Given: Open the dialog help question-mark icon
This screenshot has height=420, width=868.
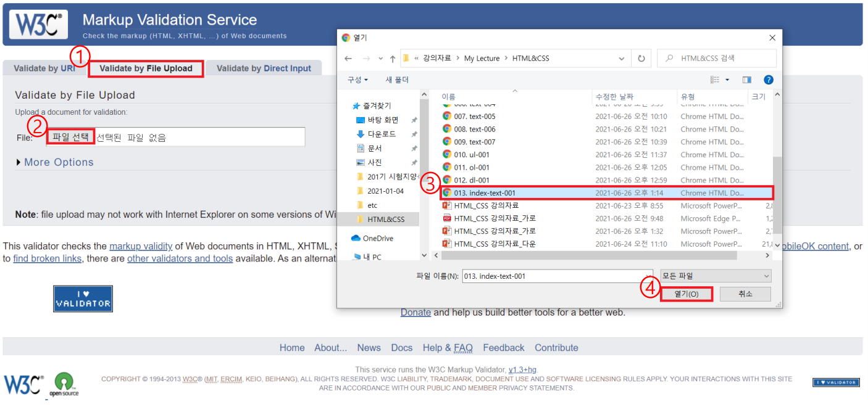Looking at the screenshot, I should [x=769, y=80].
